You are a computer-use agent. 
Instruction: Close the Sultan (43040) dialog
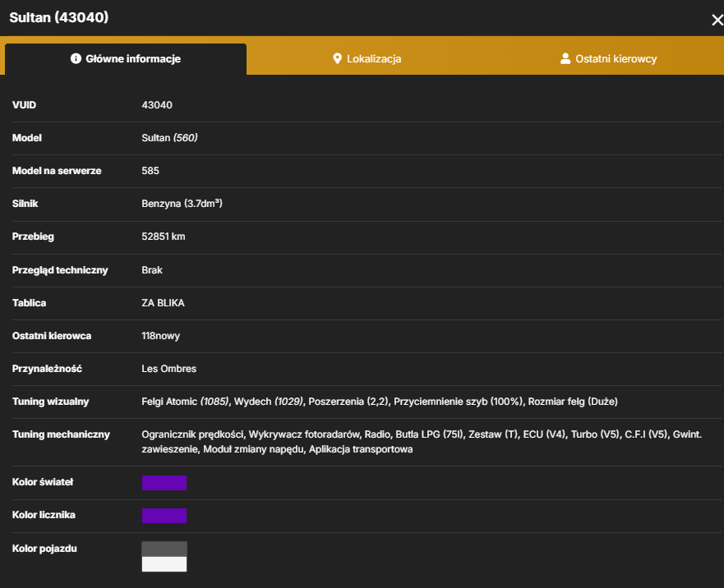pos(717,20)
